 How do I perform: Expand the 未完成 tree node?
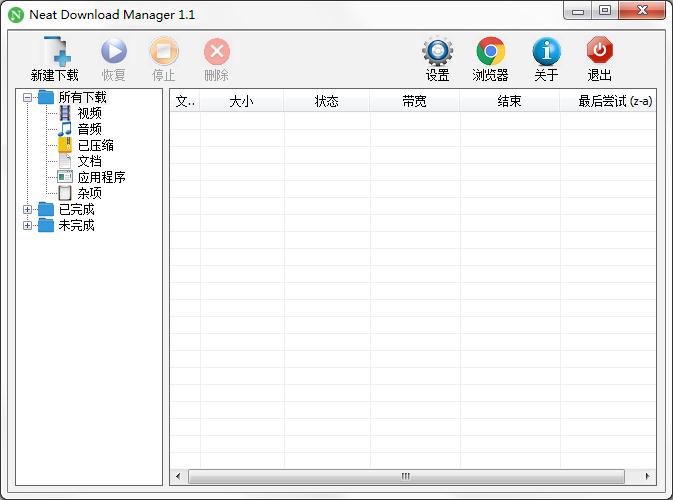click(x=28, y=226)
